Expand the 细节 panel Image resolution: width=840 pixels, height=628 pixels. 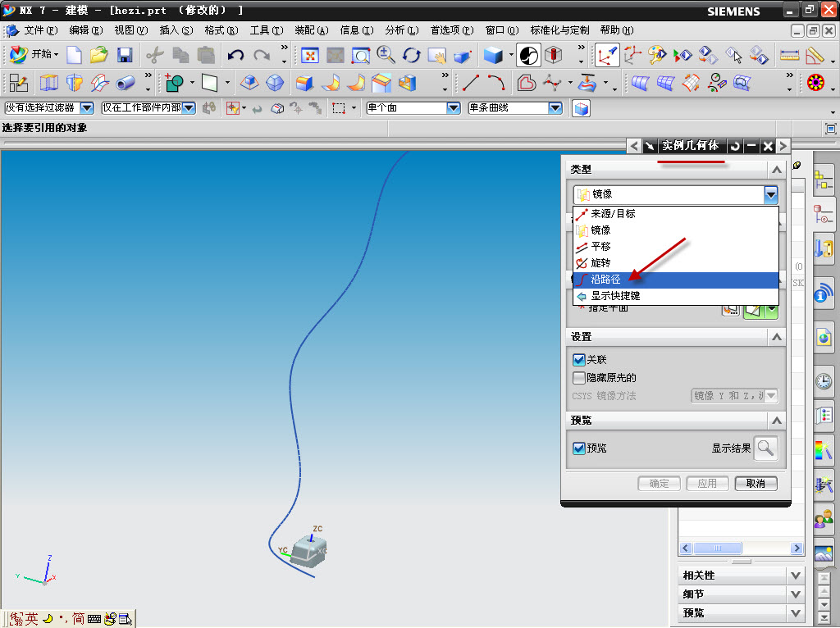point(796,594)
